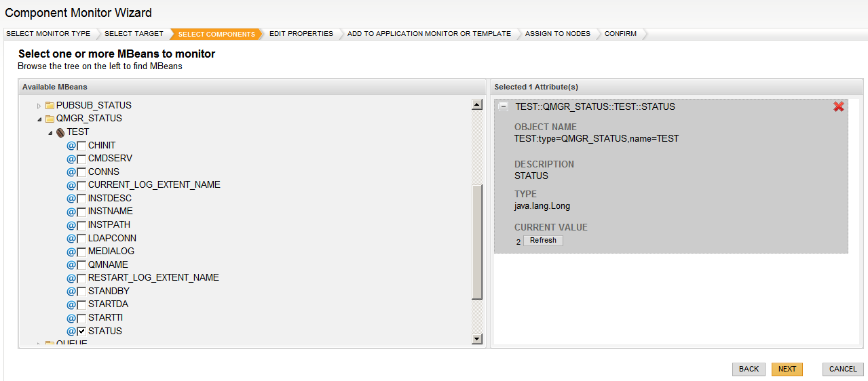Open the Edit Properties wizard step
This screenshot has width=868, height=381.
(x=301, y=34)
